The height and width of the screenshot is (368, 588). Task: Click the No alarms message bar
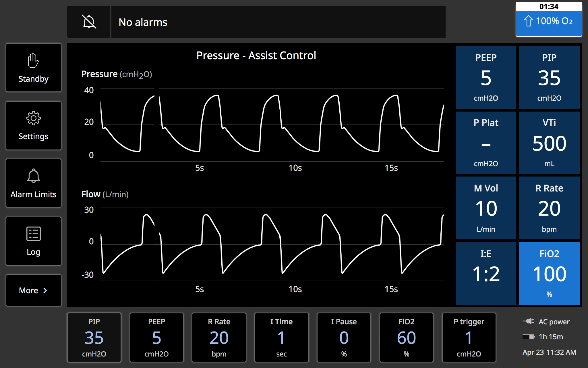(278, 22)
